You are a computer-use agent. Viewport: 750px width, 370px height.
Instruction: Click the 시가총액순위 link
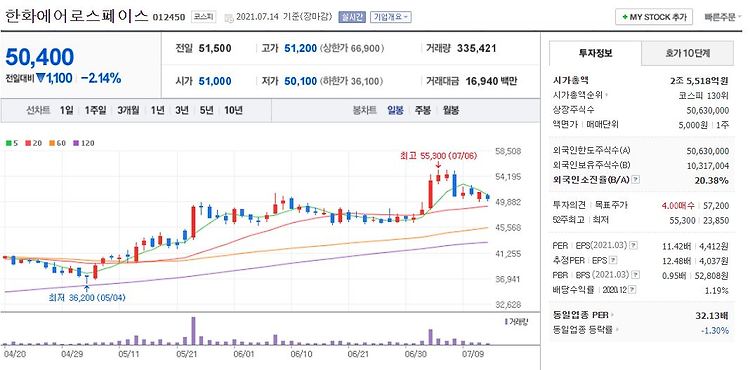[578, 95]
